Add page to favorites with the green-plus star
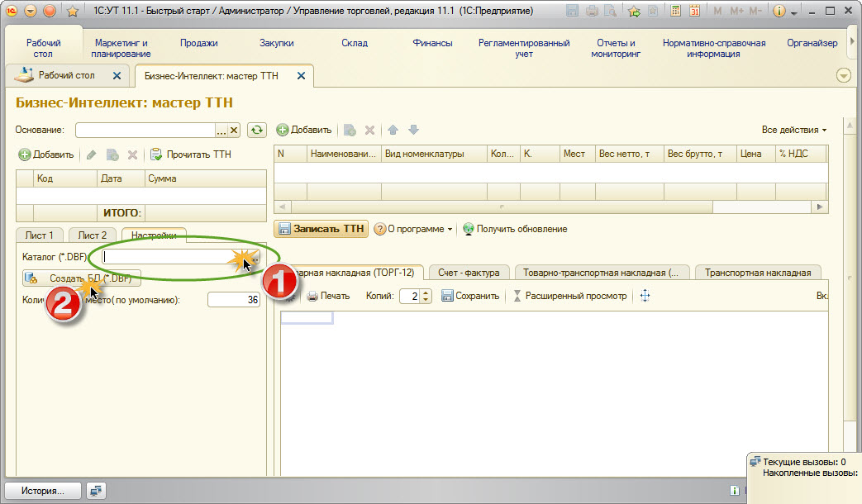Viewport: 862px width, 504px height. click(634, 11)
